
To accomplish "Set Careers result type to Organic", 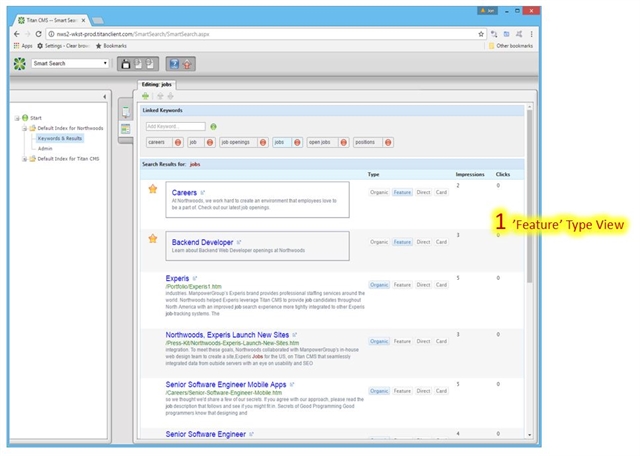I will pyautogui.click(x=379, y=192).
